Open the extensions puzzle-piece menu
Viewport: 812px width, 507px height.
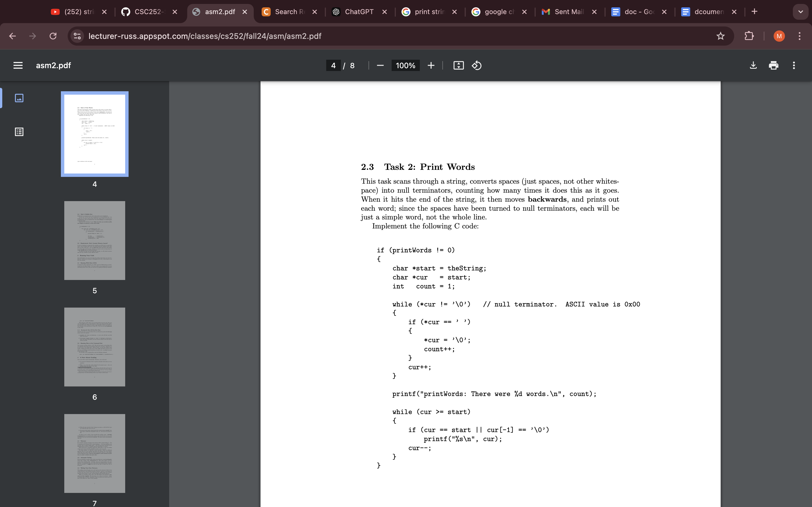click(749, 36)
